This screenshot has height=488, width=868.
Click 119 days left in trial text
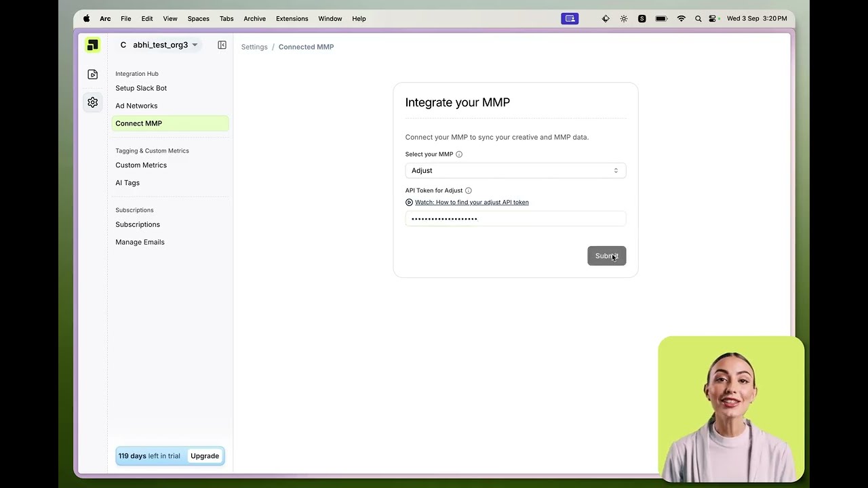[x=149, y=456]
